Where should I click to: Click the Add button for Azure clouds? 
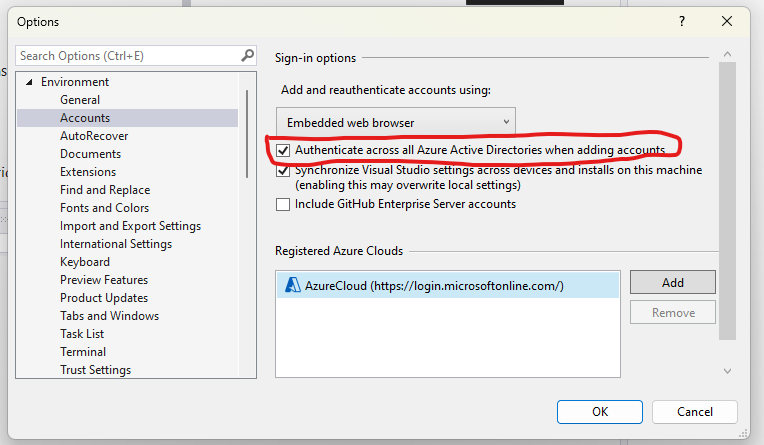coord(672,283)
